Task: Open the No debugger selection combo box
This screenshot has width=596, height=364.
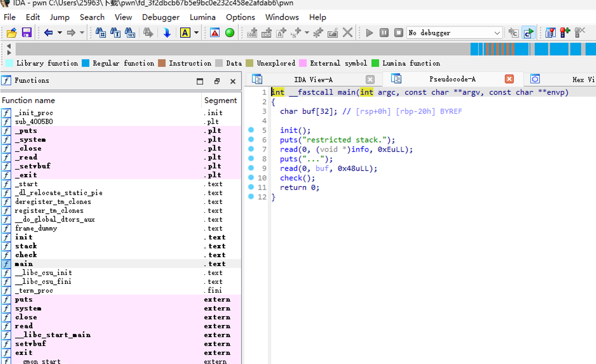Action: pos(454,33)
